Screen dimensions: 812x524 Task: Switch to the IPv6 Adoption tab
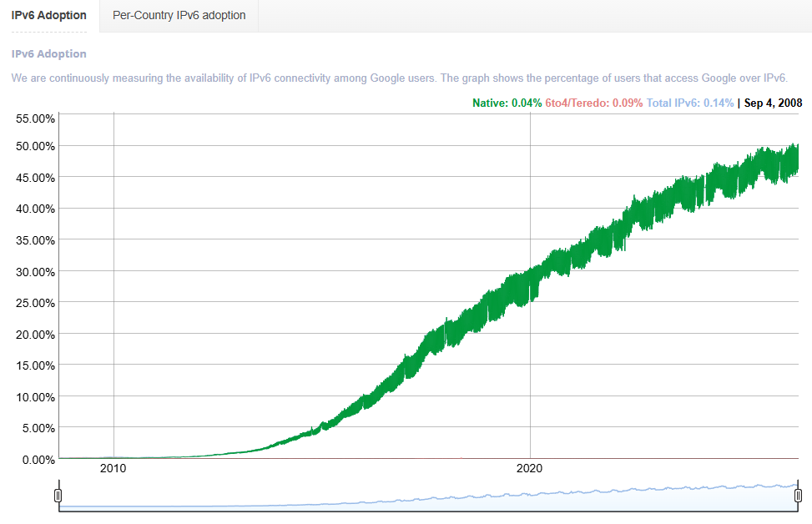click(49, 16)
